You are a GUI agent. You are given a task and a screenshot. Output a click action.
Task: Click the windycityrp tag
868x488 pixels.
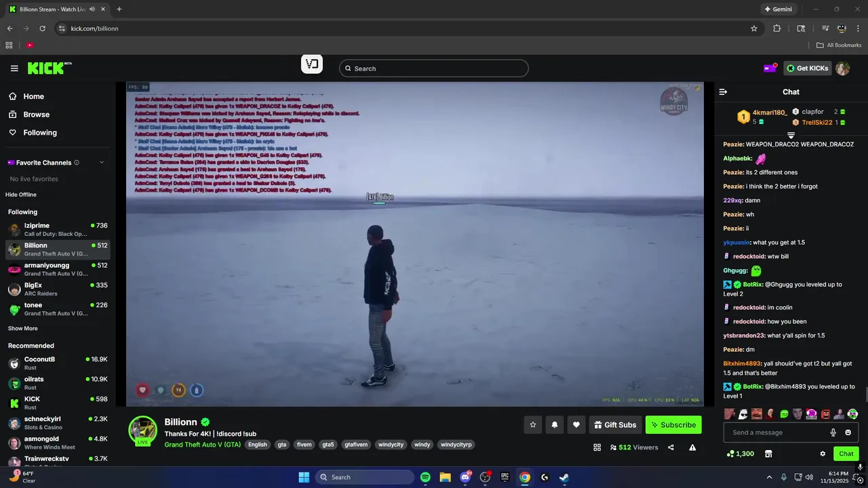[456, 445]
